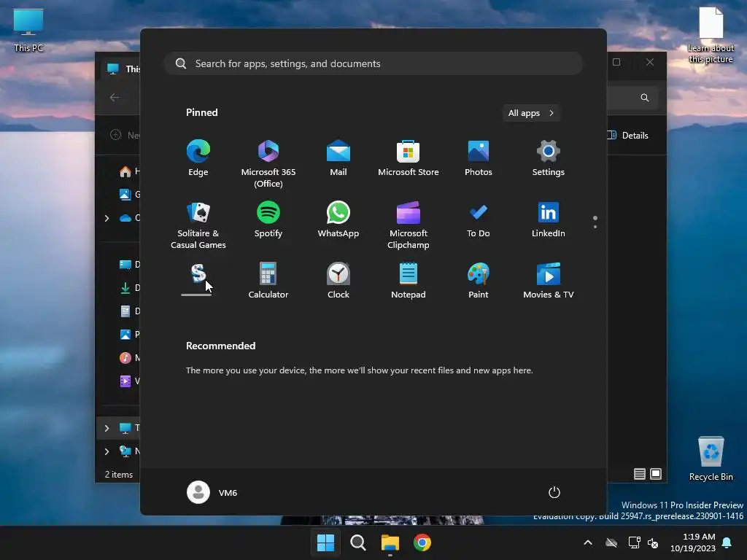Select Documents in Explorer navigation pane
The height and width of the screenshot is (560, 747).
point(130,311)
